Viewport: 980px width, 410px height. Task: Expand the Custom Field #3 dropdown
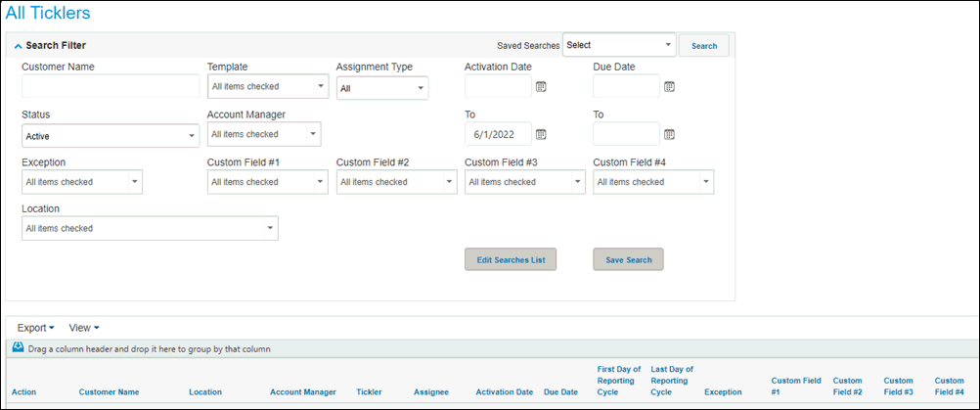525,182
